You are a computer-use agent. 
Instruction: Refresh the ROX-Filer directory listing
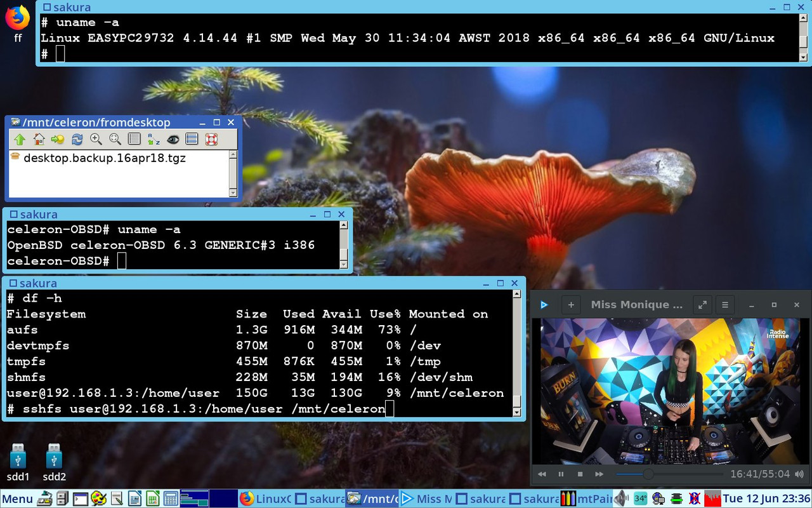tap(77, 139)
